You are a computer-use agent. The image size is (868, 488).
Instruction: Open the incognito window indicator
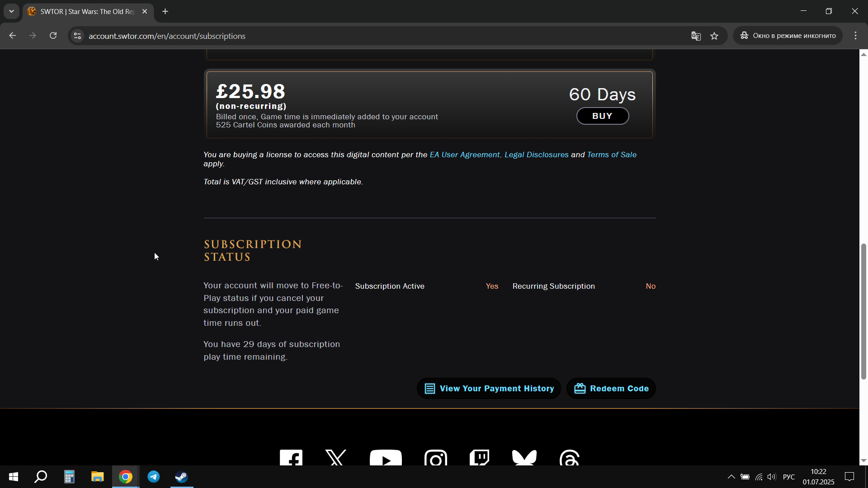tap(788, 36)
